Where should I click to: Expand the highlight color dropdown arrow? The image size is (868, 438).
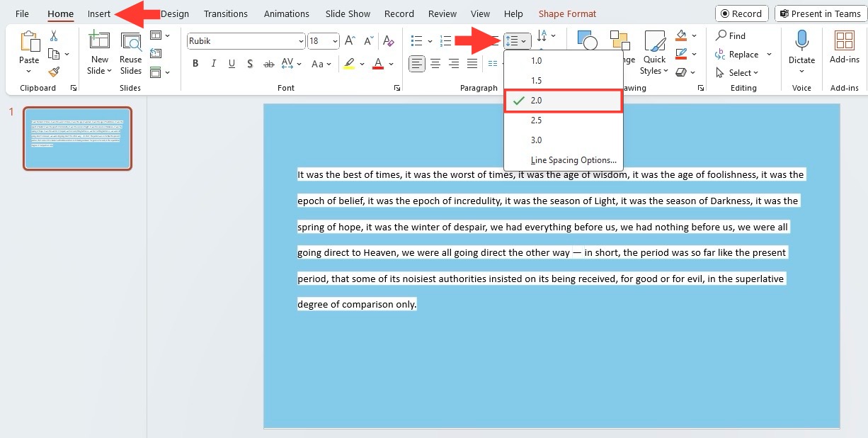pos(362,64)
